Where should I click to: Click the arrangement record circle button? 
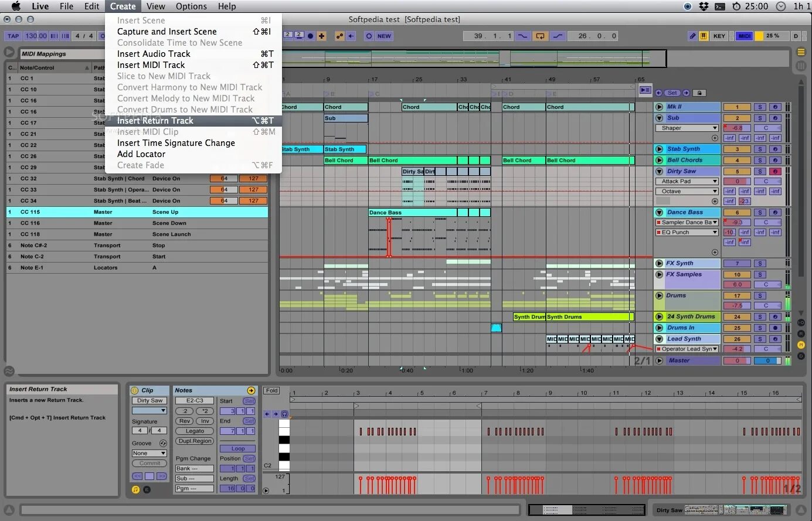click(311, 36)
